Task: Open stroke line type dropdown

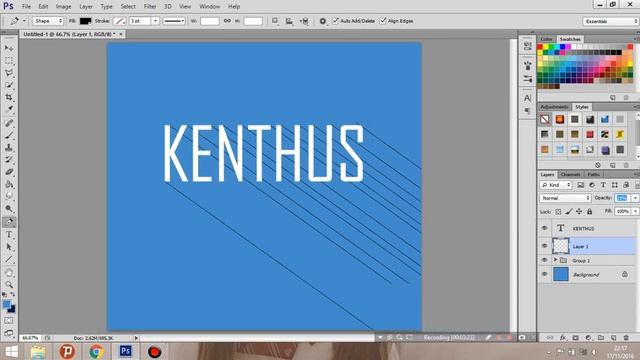Action: 174,21
